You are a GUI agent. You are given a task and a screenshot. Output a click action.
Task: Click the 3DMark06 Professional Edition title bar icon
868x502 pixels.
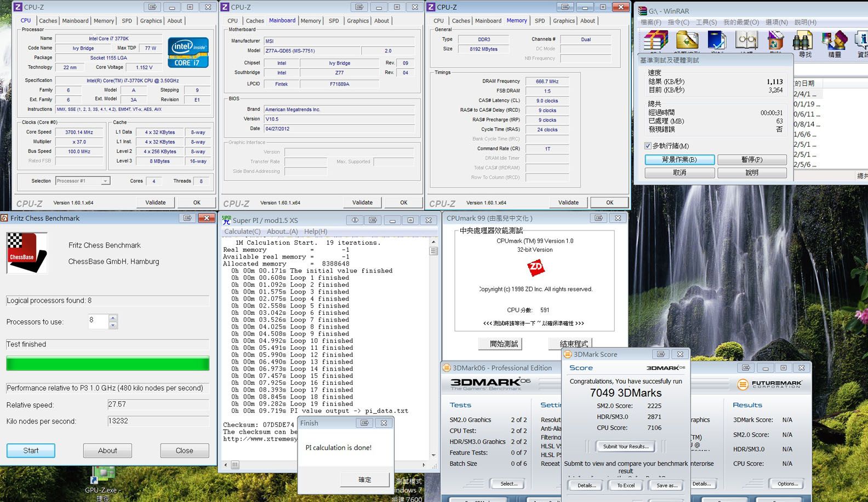[447, 368]
